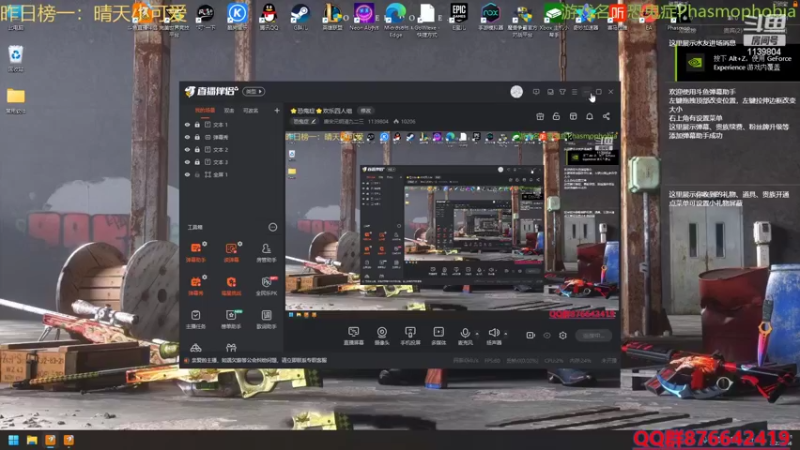
Task: Add a 多媒体 media source
Action: [438, 336]
